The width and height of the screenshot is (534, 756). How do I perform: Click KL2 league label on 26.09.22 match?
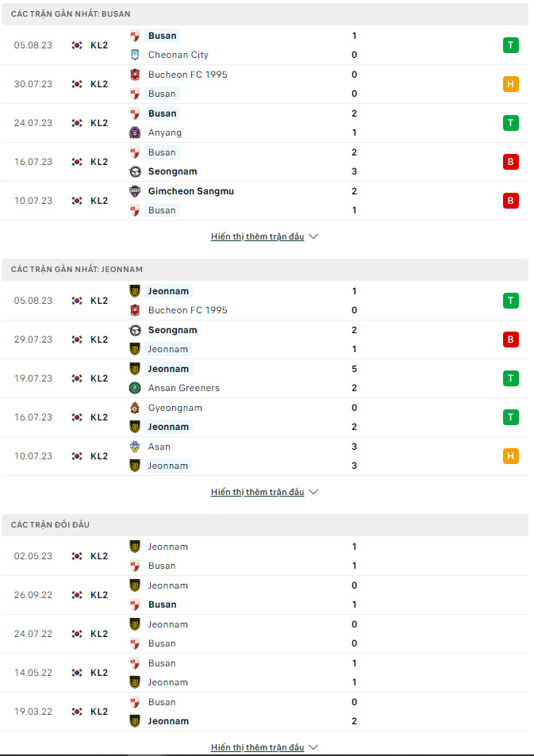click(x=99, y=595)
